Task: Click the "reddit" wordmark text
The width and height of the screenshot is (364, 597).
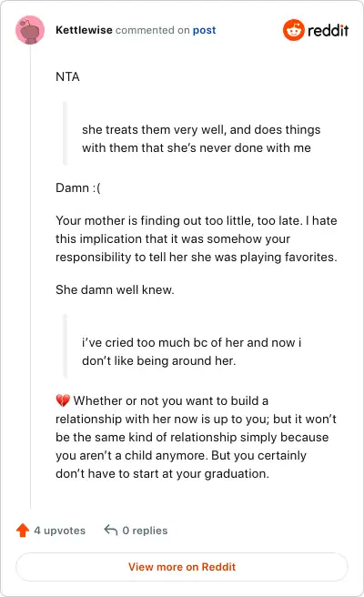Action: click(x=328, y=30)
